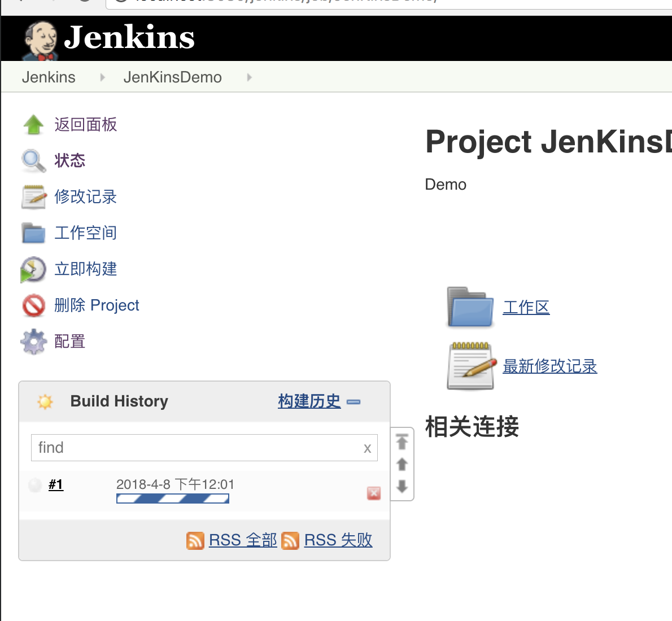Open the 最新修改记录 link

(x=550, y=366)
